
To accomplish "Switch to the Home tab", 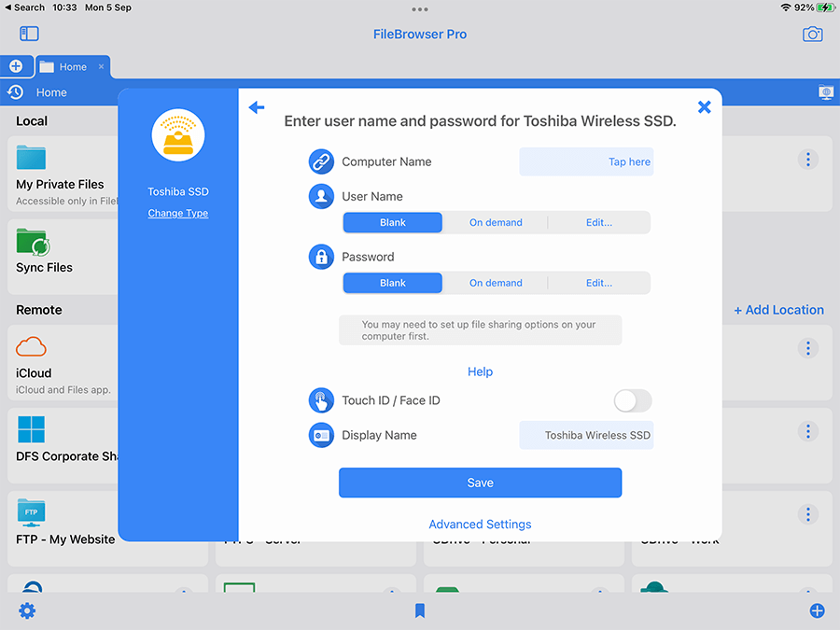I will coord(70,67).
